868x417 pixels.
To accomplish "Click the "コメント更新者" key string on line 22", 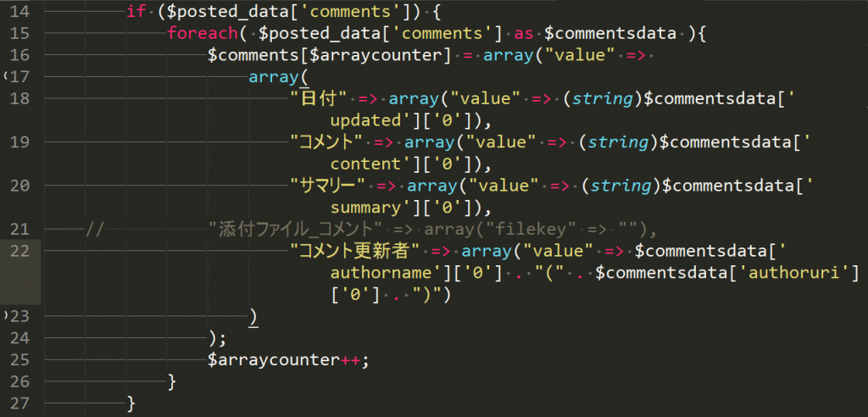I will [x=355, y=250].
